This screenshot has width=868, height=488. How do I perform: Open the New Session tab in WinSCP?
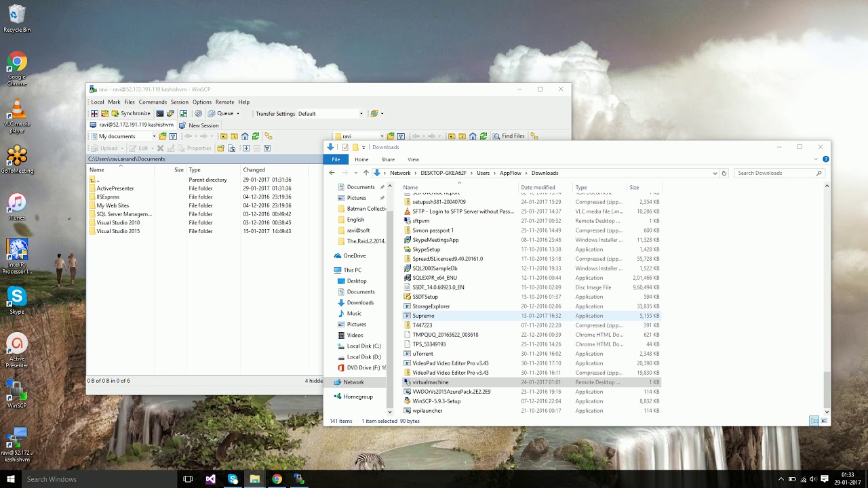coord(199,125)
